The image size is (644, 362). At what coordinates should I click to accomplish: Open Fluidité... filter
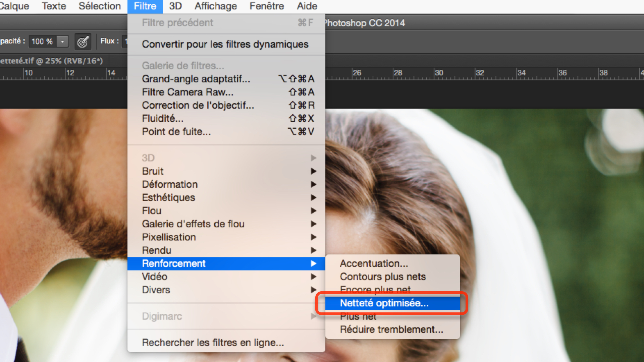(x=163, y=118)
